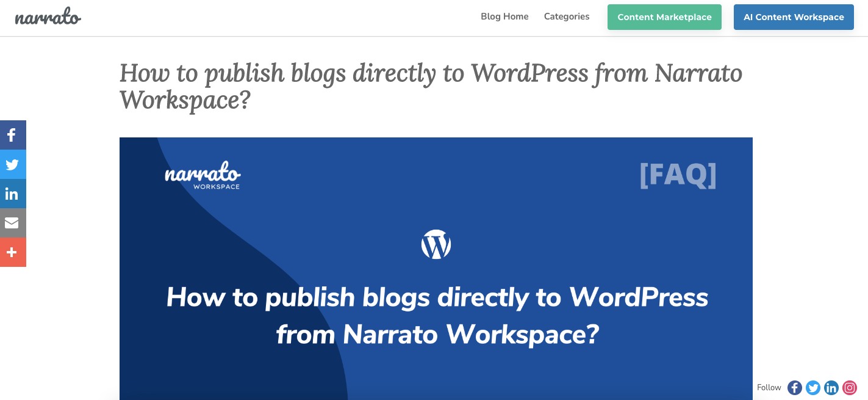Image resolution: width=868 pixels, height=400 pixels.
Task: Click the WordPress FAQ featured image
Action: [x=436, y=269]
